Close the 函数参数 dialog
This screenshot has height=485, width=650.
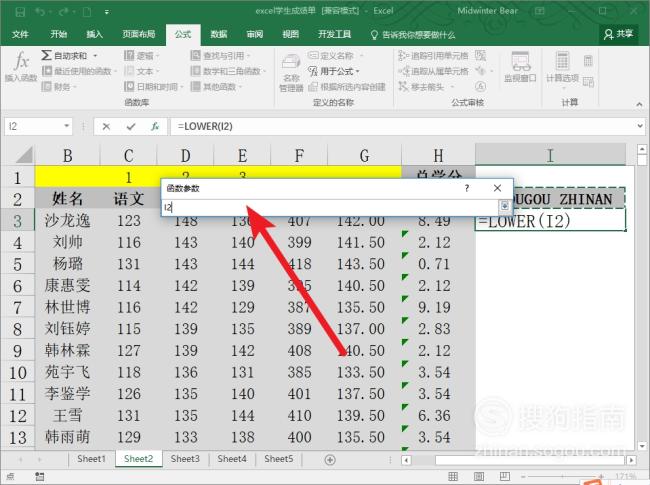(497, 188)
